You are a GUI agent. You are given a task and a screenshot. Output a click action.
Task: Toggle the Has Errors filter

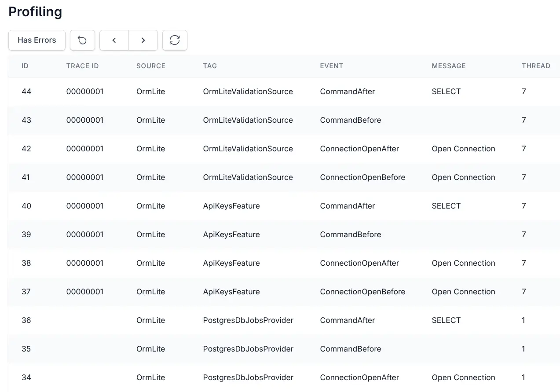(x=37, y=40)
